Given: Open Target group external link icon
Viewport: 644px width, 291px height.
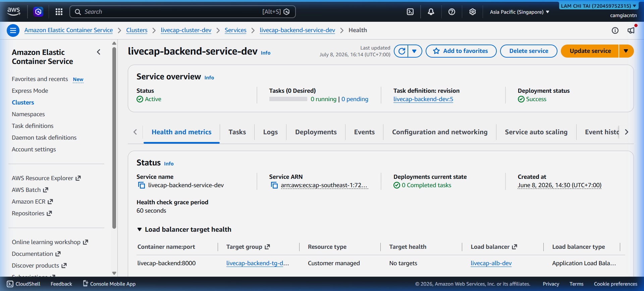Looking at the screenshot, I should point(267,247).
